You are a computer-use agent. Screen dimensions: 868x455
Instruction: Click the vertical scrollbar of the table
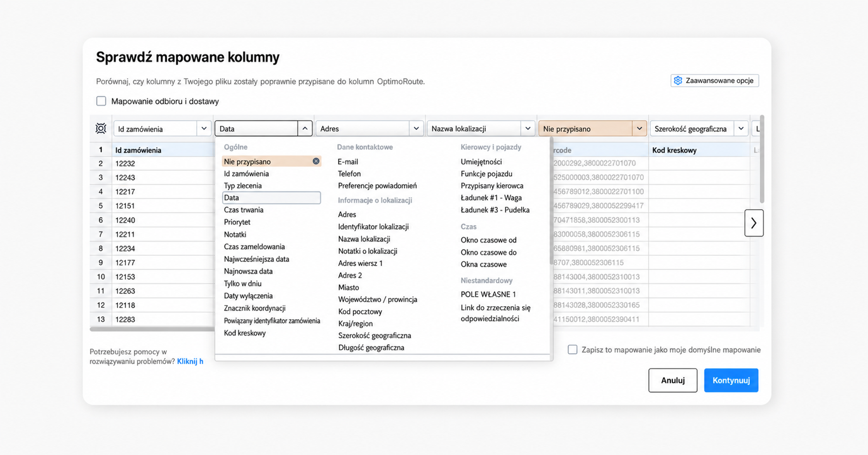pos(762,159)
